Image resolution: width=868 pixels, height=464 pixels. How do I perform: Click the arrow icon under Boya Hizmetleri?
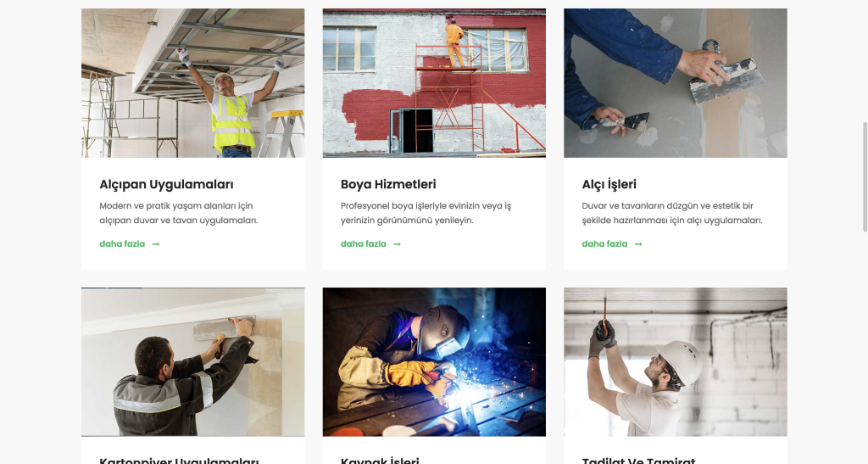pyautogui.click(x=397, y=244)
